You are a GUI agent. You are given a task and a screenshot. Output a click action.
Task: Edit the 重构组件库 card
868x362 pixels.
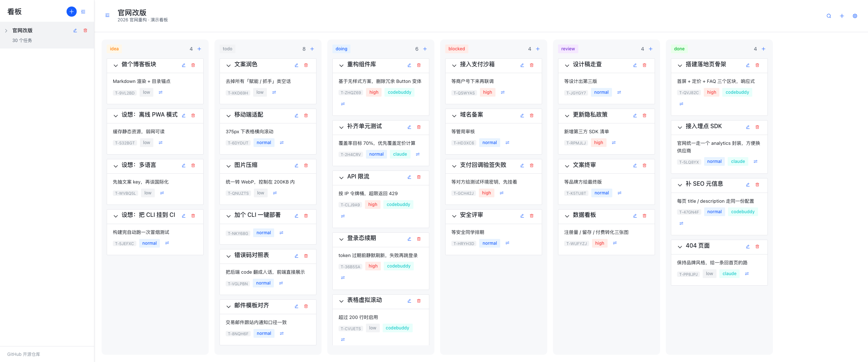pyautogui.click(x=409, y=65)
